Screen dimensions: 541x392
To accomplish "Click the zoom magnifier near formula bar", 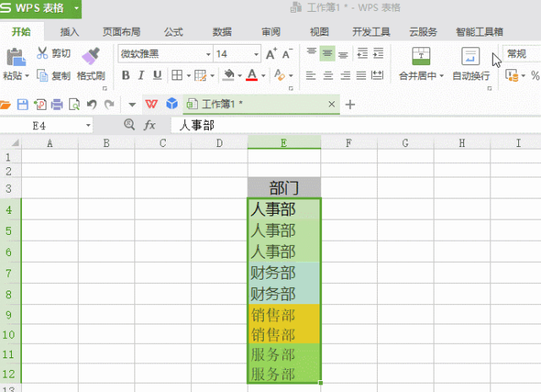I will pos(129,124).
